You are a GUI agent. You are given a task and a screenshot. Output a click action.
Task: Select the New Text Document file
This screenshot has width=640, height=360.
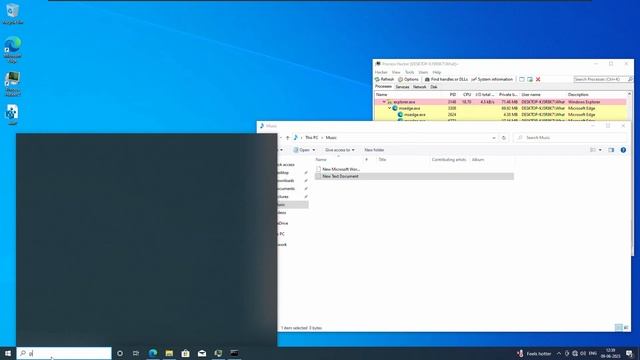pyautogui.click(x=414, y=176)
